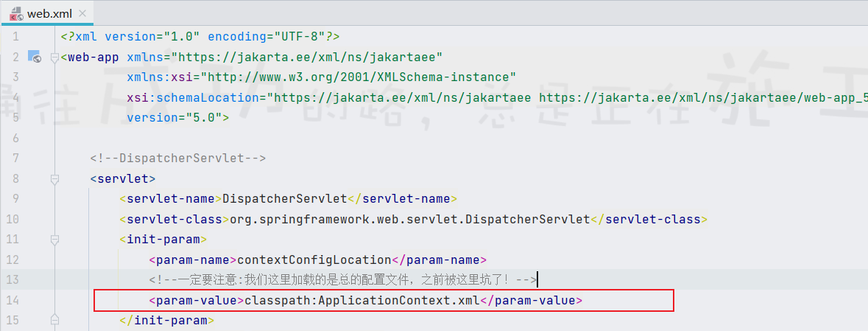
Task: Click line number 13 in gutter
Action: pos(13,280)
